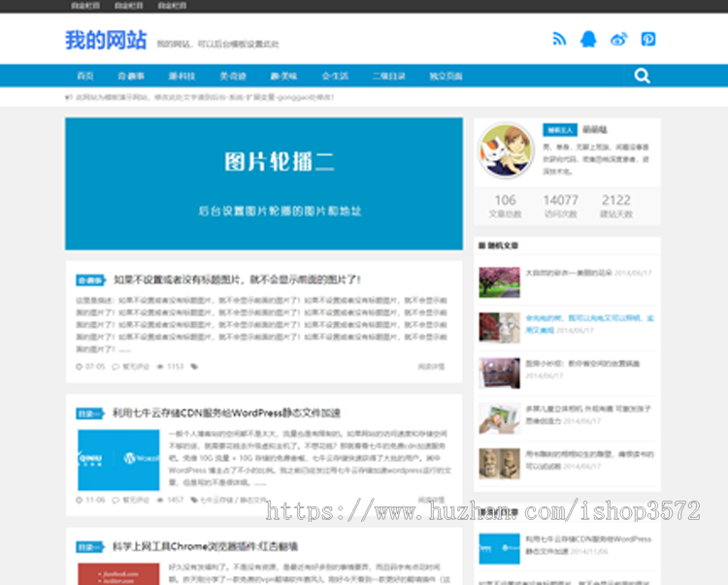Image resolution: width=728 pixels, height=585 pixels.
Task: Click the blogger's round avatar image
Action: (506, 150)
